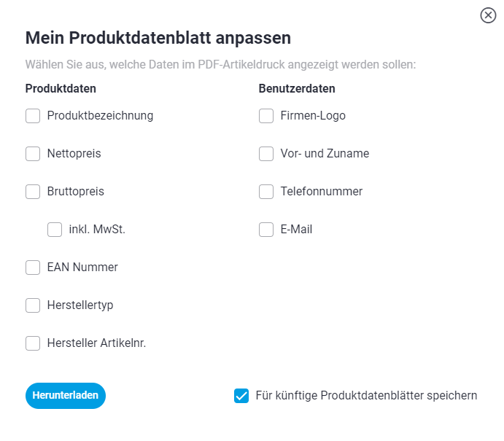
Task: Close the dialog with the X icon
Action: click(x=488, y=15)
